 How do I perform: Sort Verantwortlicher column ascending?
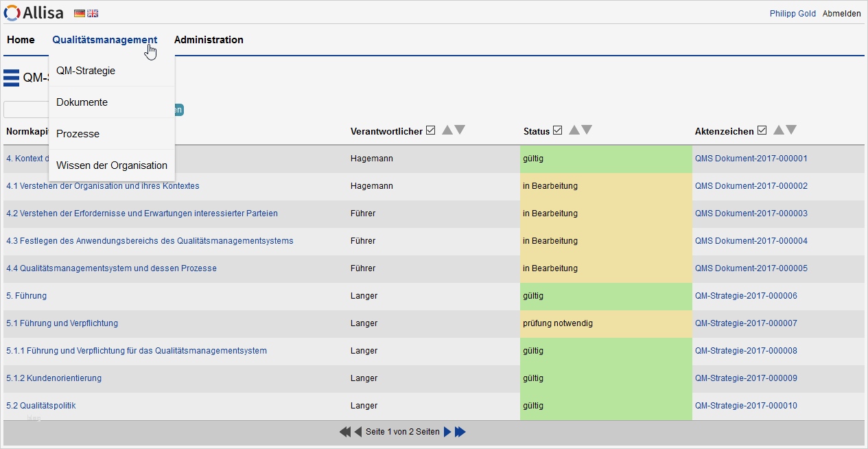[x=447, y=130]
